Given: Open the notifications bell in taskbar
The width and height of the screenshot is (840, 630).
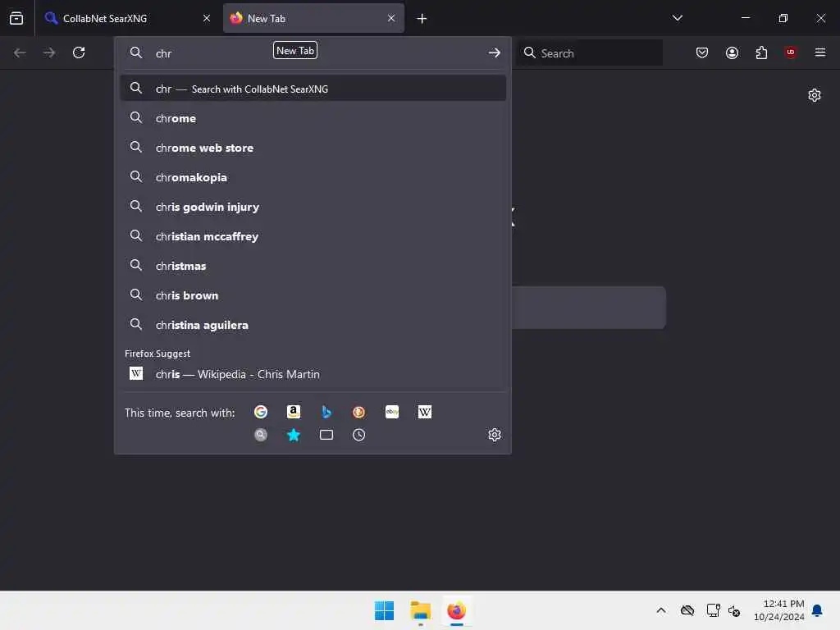Looking at the screenshot, I should 817,610.
